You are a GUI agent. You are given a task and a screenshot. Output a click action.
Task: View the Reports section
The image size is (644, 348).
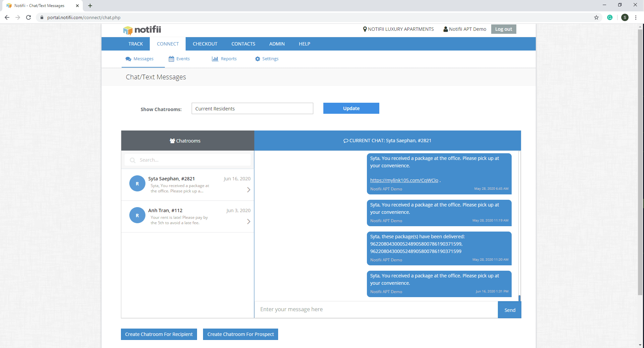tap(224, 59)
